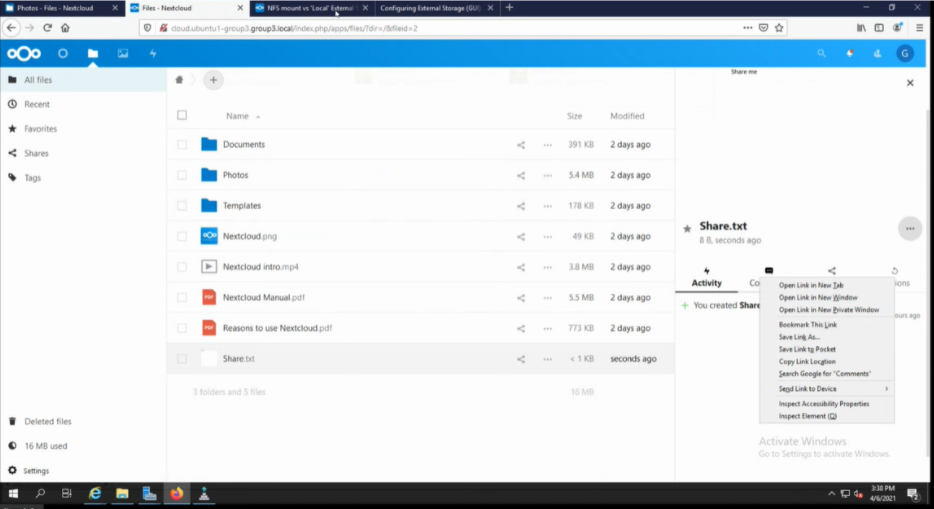Open Settings at the bottom of sidebar
Viewport: 934px width, 509px height.
(x=36, y=471)
